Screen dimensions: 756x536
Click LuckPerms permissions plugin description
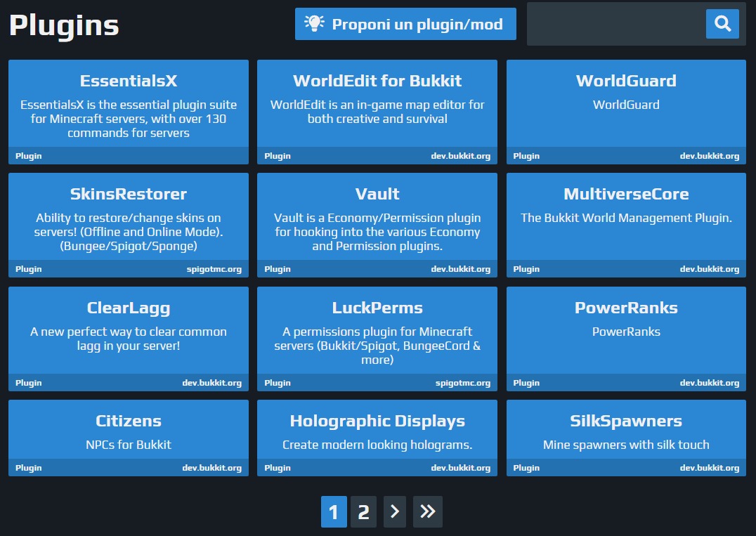click(377, 346)
